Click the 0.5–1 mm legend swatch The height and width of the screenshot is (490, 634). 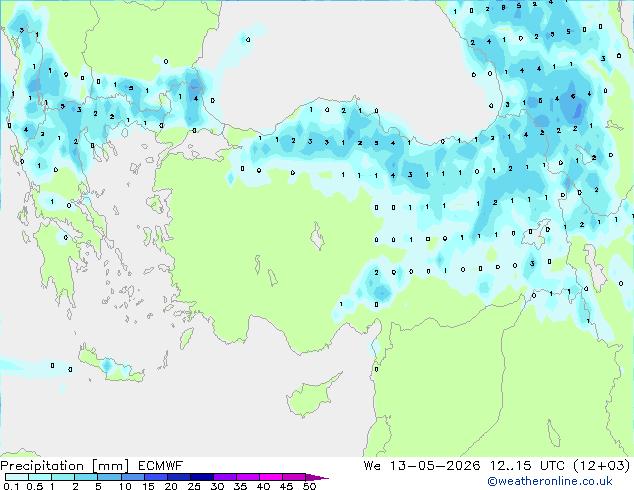pyautogui.click(x=40, y=477)
